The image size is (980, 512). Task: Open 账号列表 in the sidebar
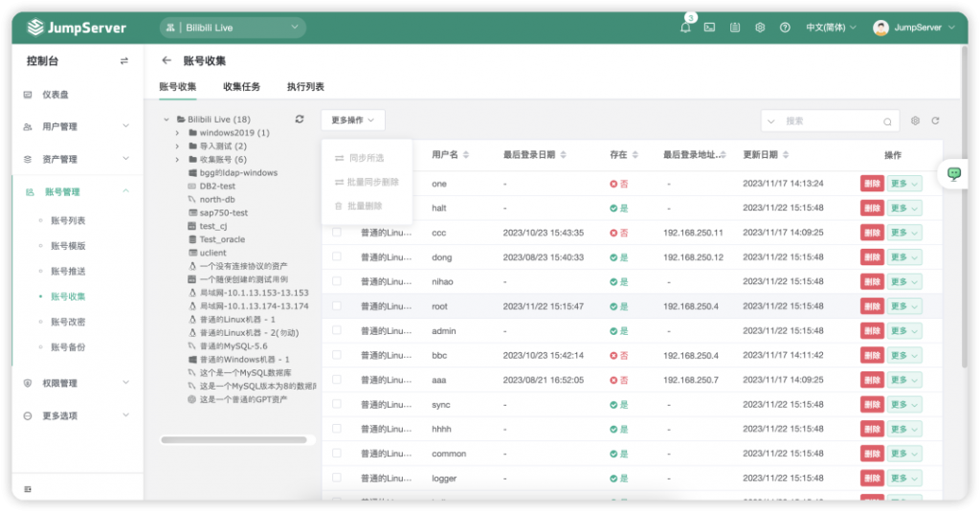(x=68, y=220)
